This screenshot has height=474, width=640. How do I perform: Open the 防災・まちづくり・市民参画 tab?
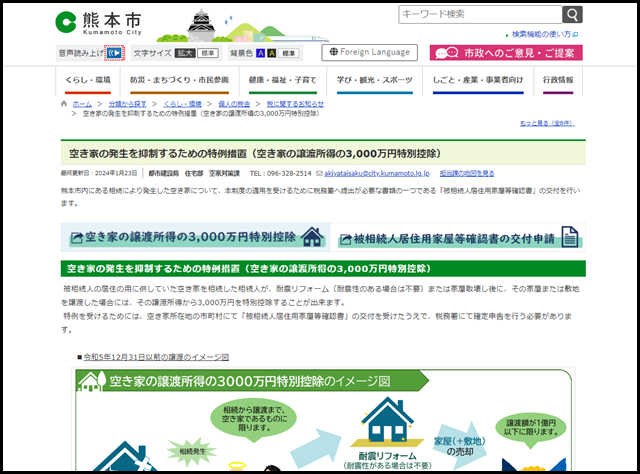179,79
